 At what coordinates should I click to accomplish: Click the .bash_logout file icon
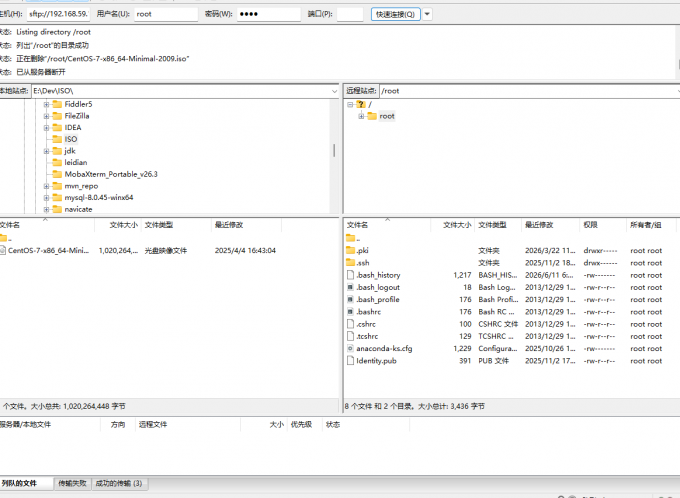[350, 287]
